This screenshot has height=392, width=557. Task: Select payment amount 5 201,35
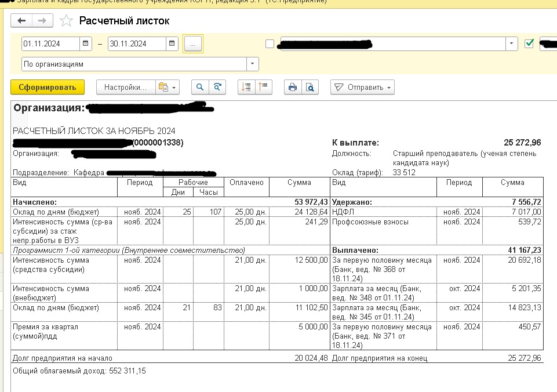[526, 288]
